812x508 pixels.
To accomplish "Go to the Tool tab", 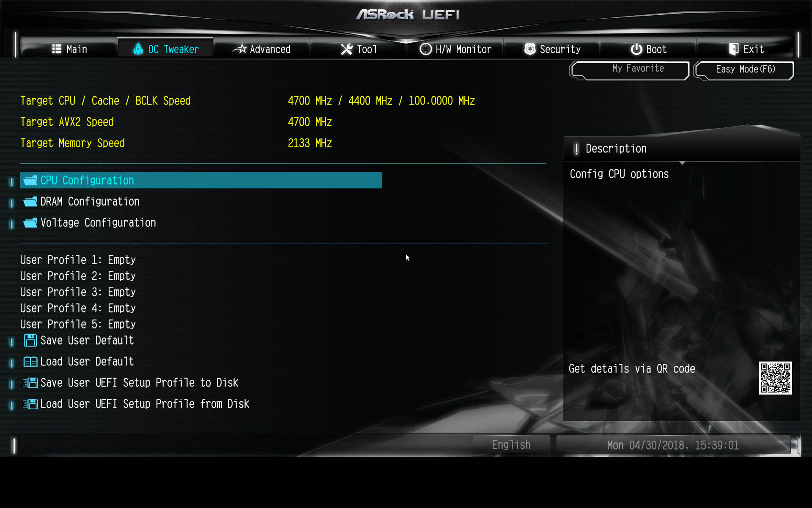I will [358, 49].
